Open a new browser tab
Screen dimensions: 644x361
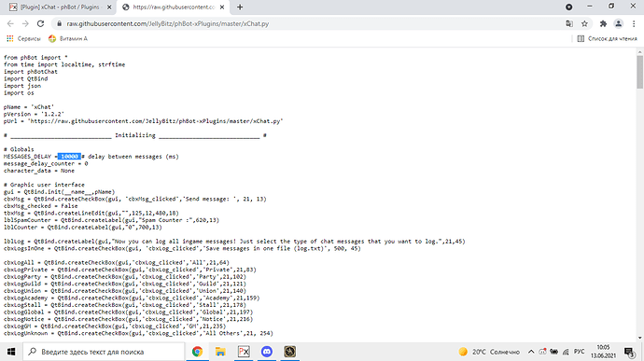[x=240, y=7]
